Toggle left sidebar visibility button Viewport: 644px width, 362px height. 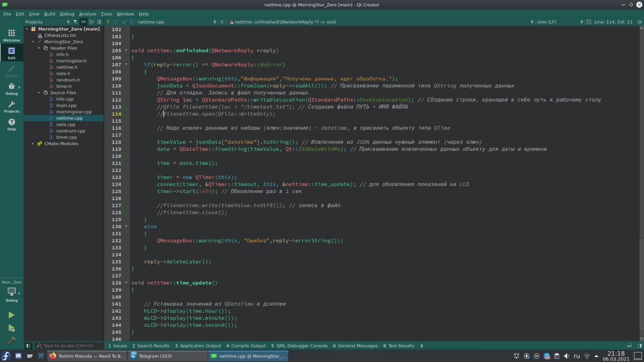tap(28, 346)
